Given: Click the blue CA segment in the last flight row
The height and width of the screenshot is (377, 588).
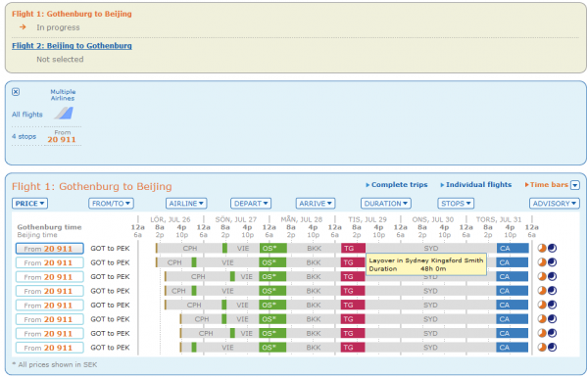Looking at the screenshot, I should [x=513, y=348].
